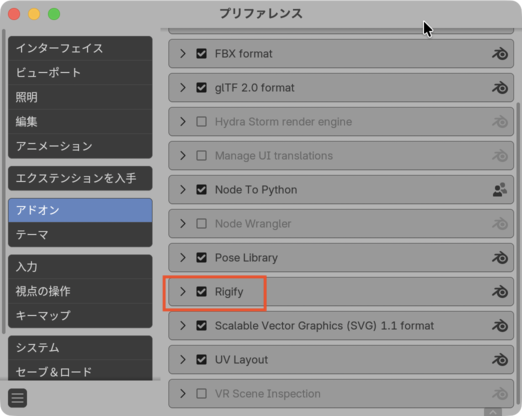Click Blender logo icon on Manage UI translations row
The width and height of the screenshot is (522, 416).
pyautogui.click(x=500, y=156)
